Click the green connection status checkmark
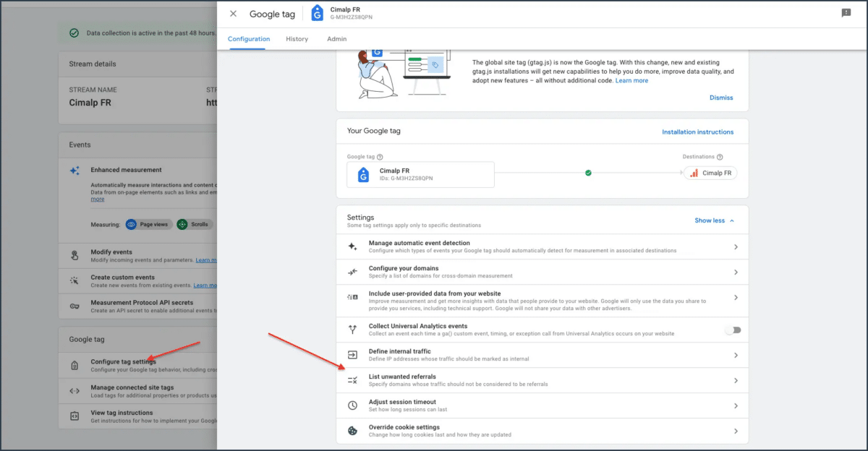Screen dimensions: 868x451 [x=588, y=173]
